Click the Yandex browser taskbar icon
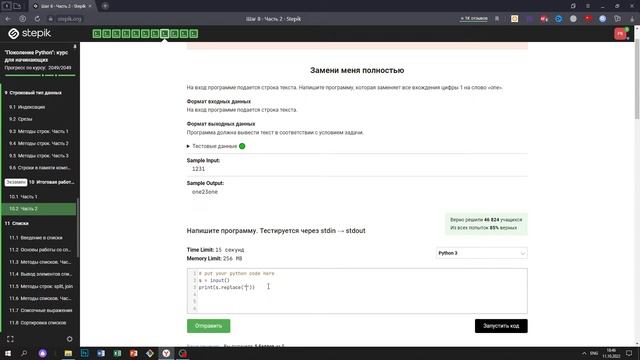This screenshot has width=640, height=360. point(166,353)
